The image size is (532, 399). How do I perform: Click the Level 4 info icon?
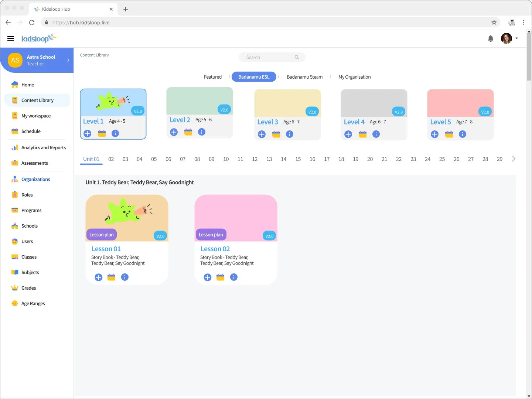click(x=376, y=134)
